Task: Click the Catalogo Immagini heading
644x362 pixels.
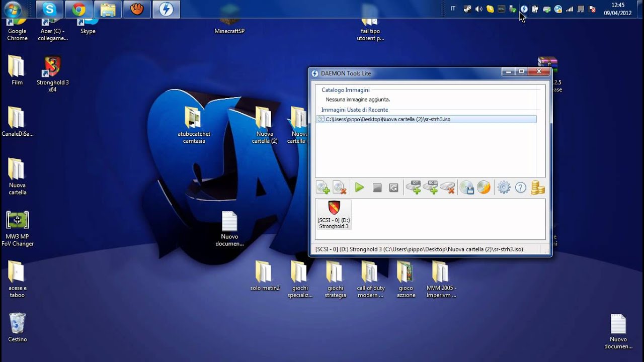Action: pyautogui.click(x=346, y=90)
